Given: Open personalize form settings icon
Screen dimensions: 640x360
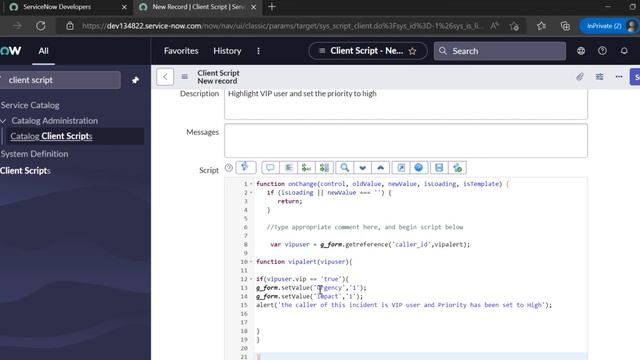Looking at the screenshot, I should point(599,77).
